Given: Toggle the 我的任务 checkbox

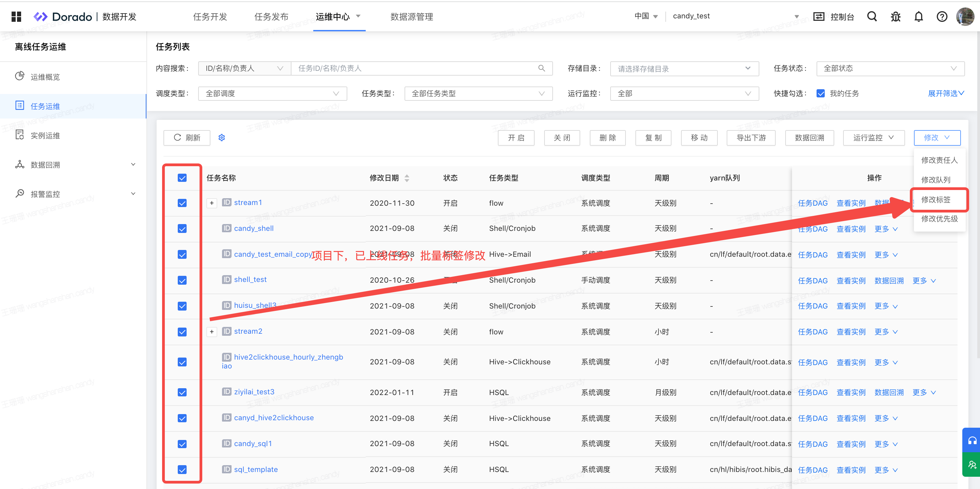Looking at the screenshot, I should click(x=821, y=94).
